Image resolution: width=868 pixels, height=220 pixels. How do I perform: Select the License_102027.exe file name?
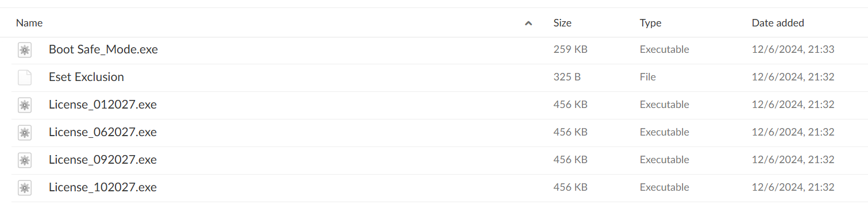click(x=103, y=187)
